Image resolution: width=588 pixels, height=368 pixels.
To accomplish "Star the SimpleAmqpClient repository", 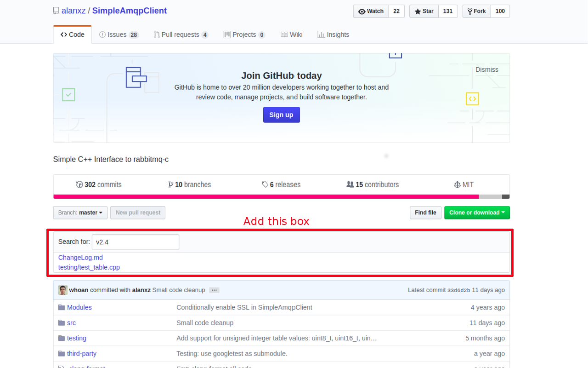I will point(424,11).
